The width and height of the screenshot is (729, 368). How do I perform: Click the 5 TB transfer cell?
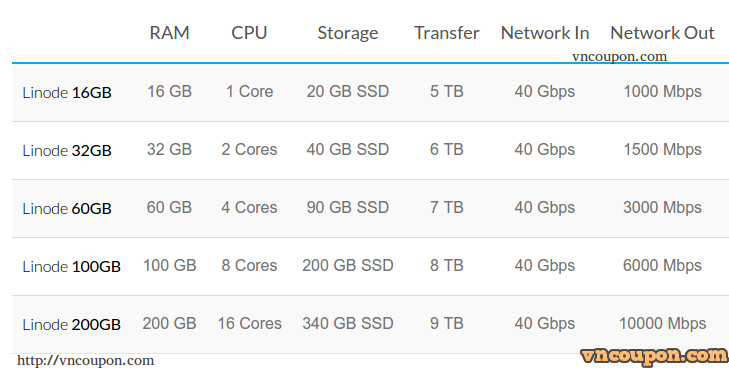click(447, 91)
